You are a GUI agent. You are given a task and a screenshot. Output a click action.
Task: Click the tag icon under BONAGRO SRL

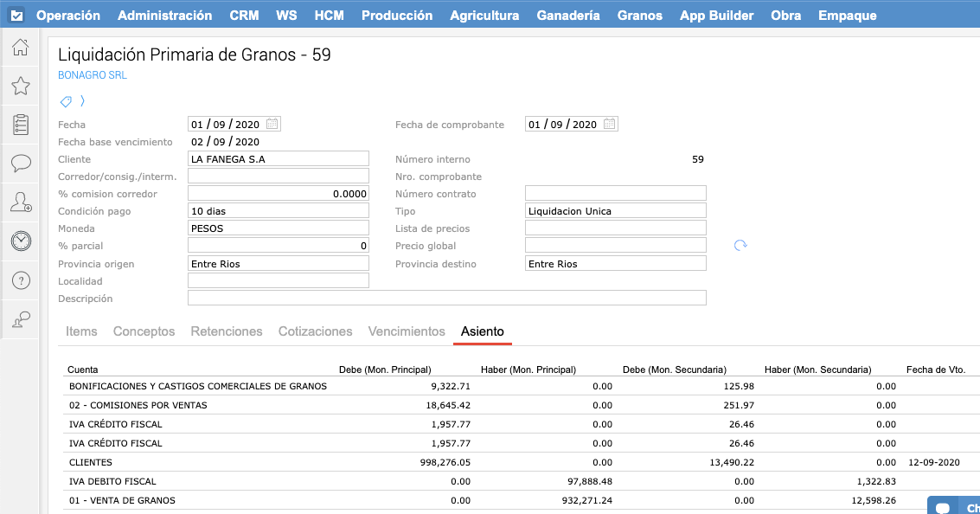(x=66, y=101)
